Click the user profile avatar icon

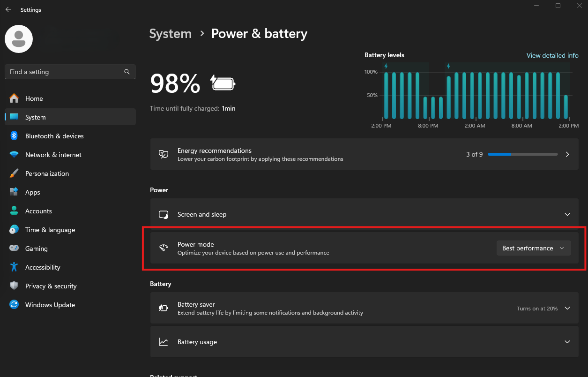19,39
